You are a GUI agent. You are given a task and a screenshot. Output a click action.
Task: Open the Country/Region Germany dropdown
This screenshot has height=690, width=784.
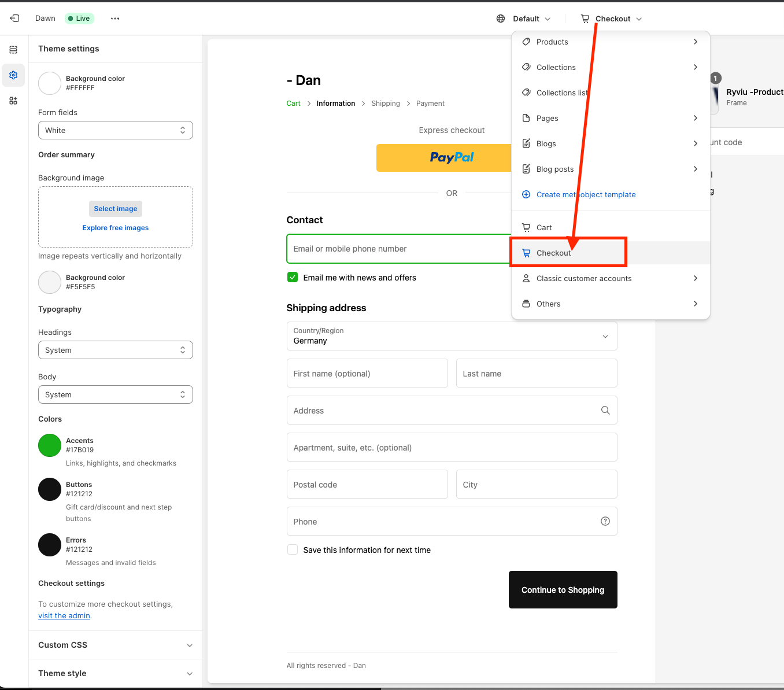[x=452, y=336]
